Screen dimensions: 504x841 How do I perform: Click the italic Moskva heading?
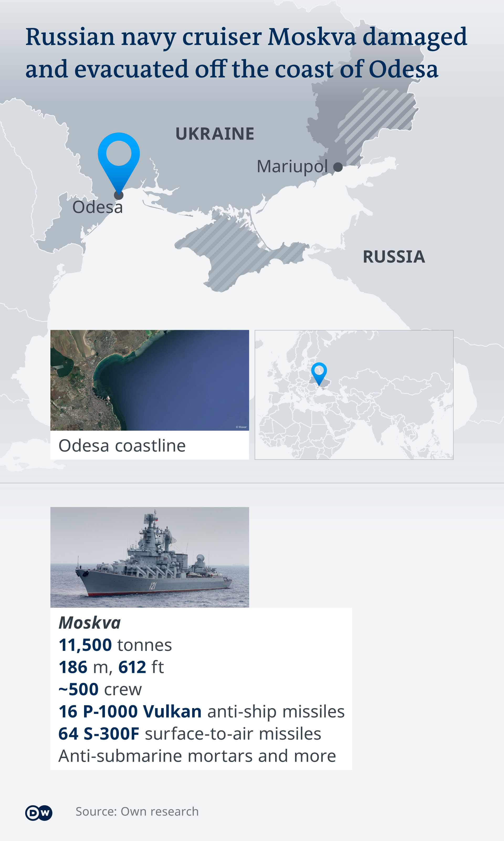pos(90,623)
